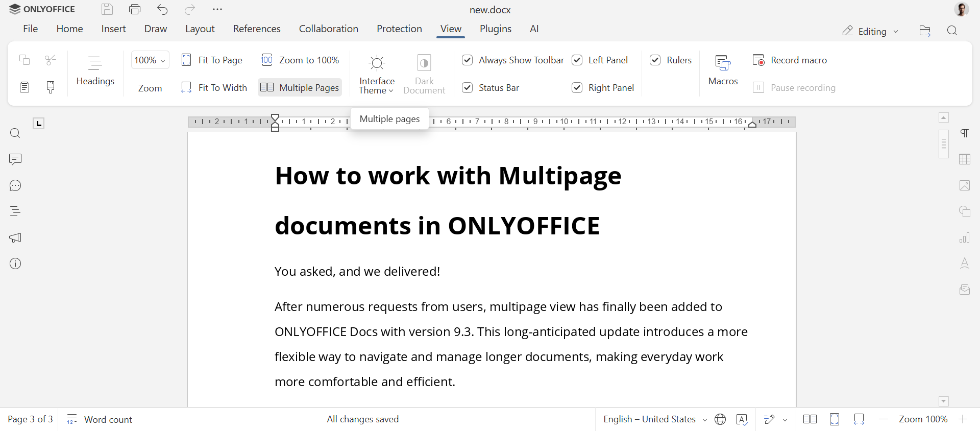980x431 pixels.
Task: Expand the Interface Theme dropdown
Action: 377,75
